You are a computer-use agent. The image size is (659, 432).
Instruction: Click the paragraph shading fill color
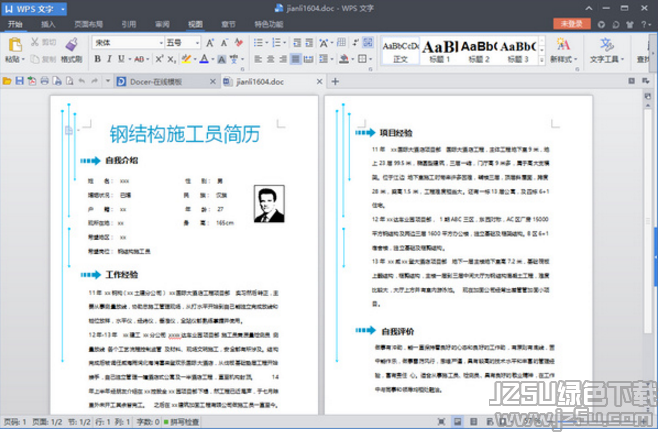point(344,59)
